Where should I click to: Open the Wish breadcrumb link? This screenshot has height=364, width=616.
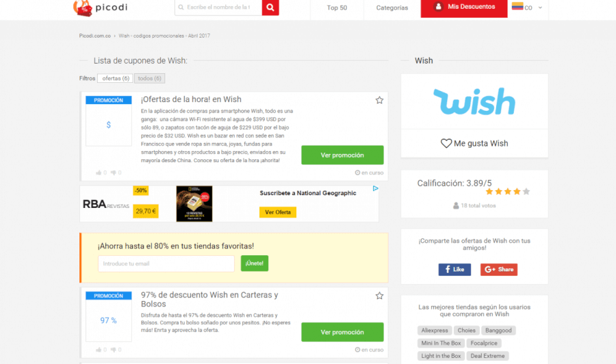coord(124,36)
